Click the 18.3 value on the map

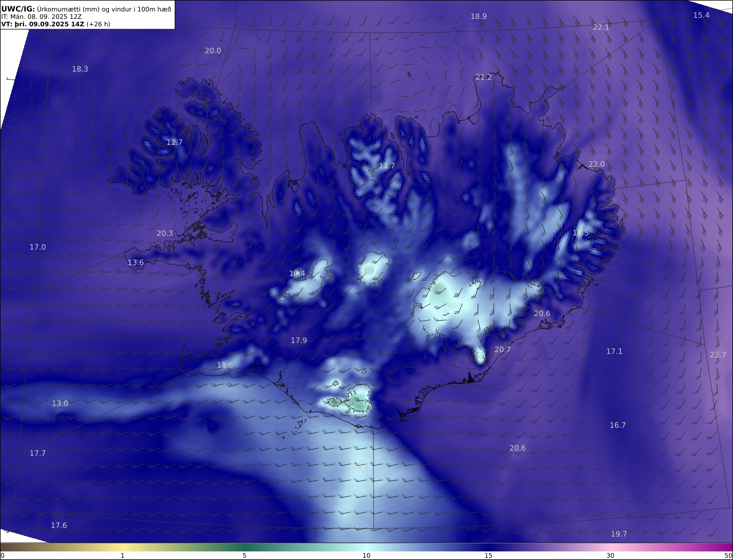pyautogui.click(x=80, y=69)
